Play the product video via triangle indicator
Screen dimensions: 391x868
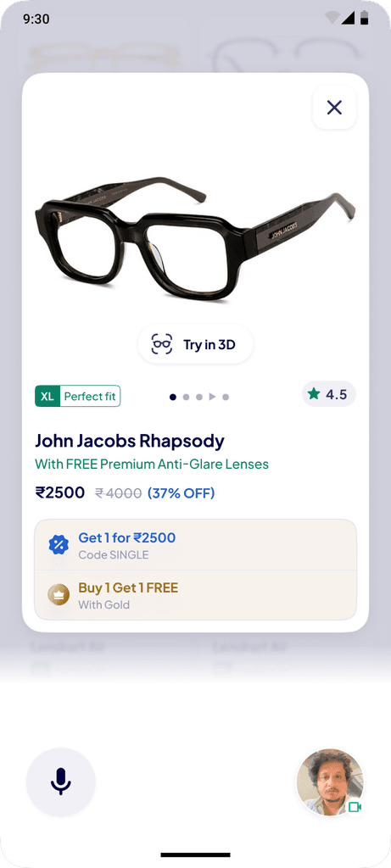point(212,397)
